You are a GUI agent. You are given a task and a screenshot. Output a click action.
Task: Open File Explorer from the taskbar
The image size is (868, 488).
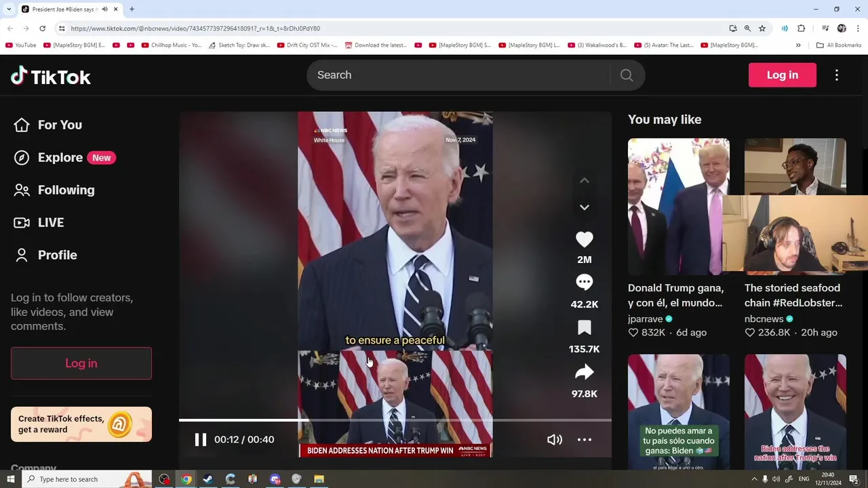tap(319, 479)
